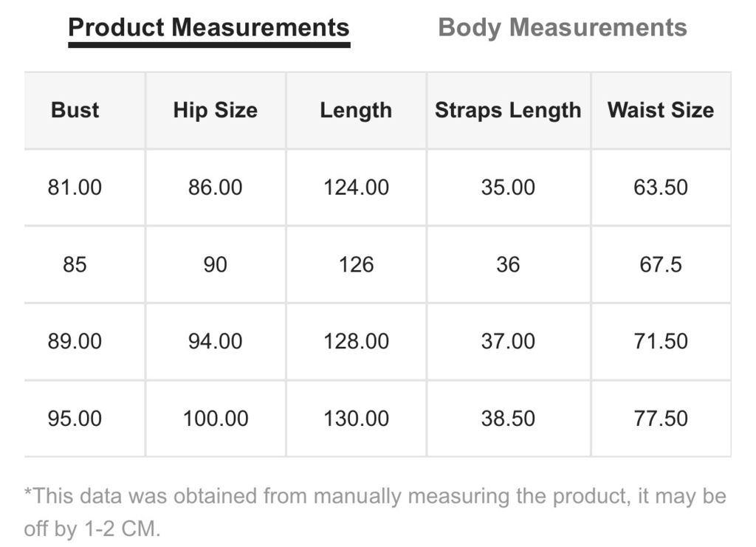Select the 81.00 bust cell
This screenshot has height=547, width=756.
(75, 187)
